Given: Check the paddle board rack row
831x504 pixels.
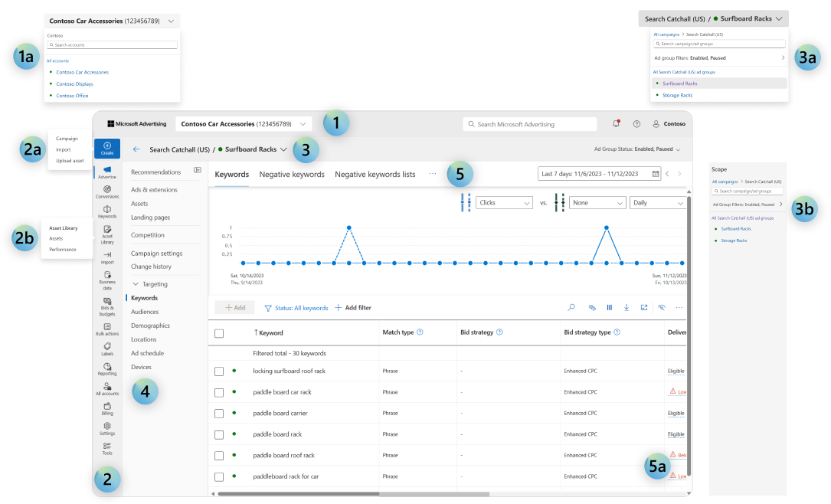Looking at the screenshot, I should point(219,434).
